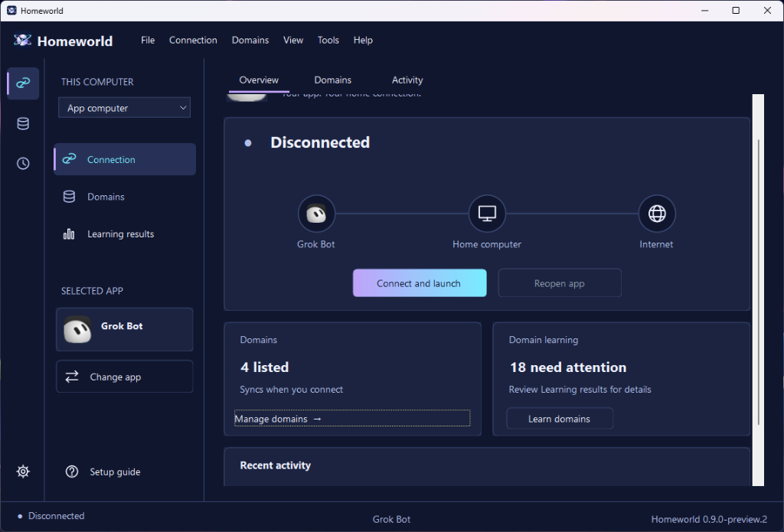784x532 pixels.
Task: Expand the App computer dropdown
Action: point(125,108)
